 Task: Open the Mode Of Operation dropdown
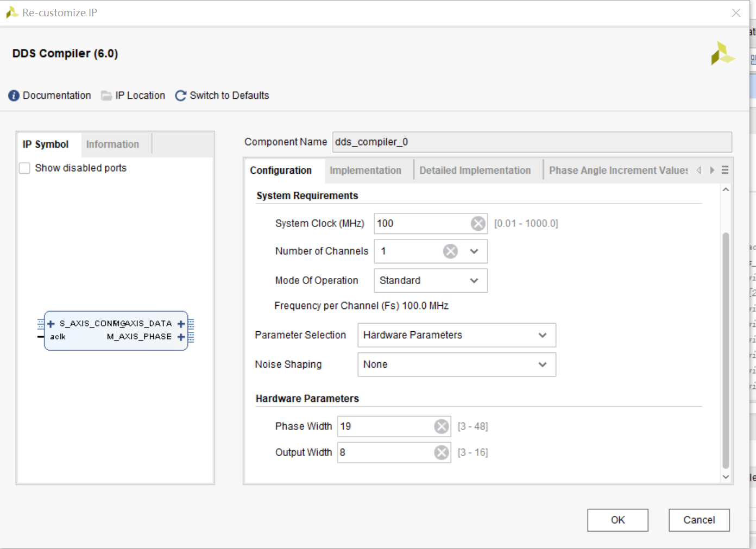(x=474, y=281)
